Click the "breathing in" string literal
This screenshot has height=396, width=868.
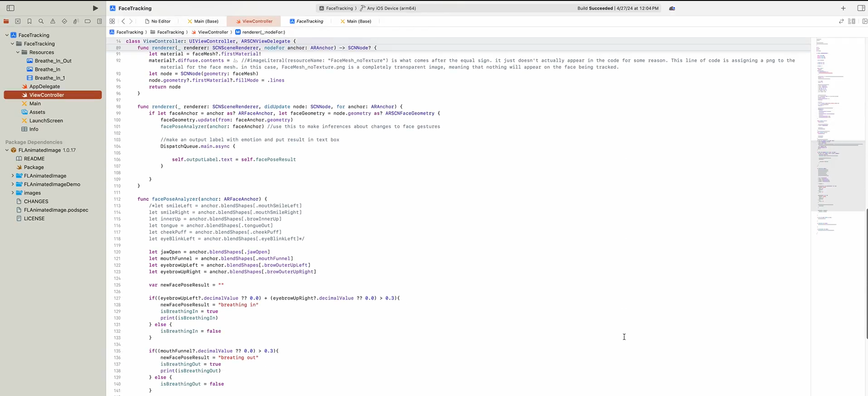tap(238, 305)
